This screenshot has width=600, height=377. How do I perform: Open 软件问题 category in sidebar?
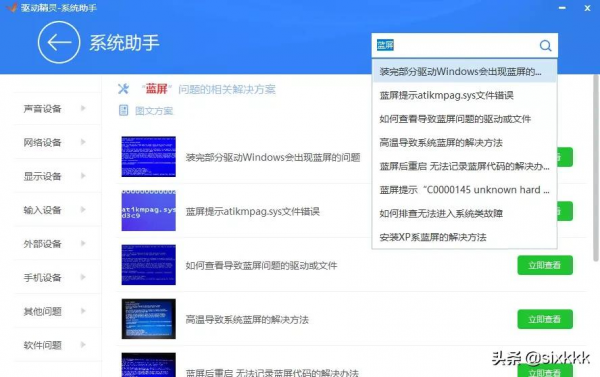pos(57,345)
